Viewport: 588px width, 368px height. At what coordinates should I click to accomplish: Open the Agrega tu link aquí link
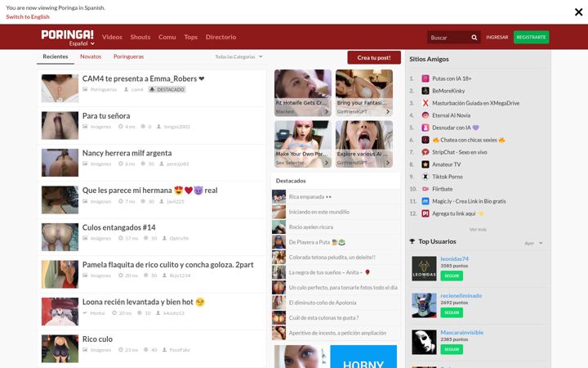[x=457, y=213]
